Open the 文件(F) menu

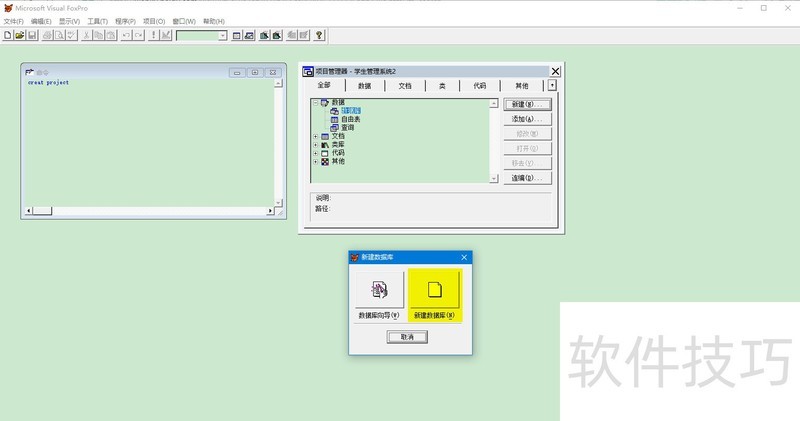tap(14, 21)
